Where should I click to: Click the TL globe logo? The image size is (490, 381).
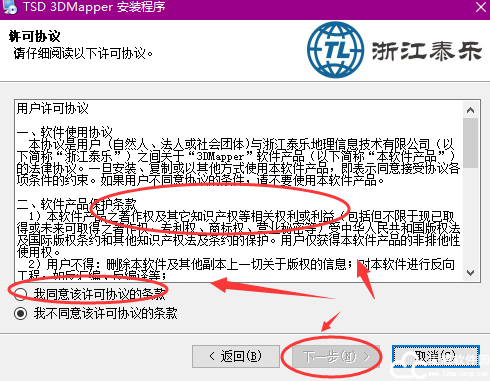point(336,50)
